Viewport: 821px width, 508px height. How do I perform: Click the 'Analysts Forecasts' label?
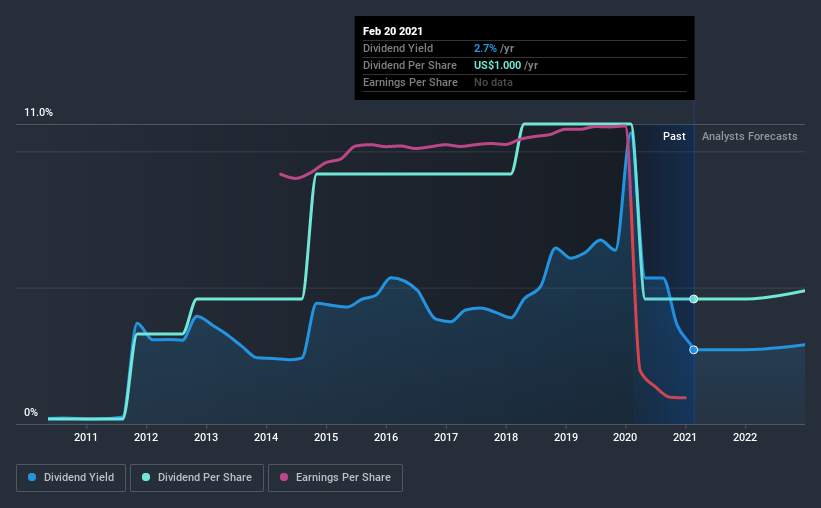[749, 136]
